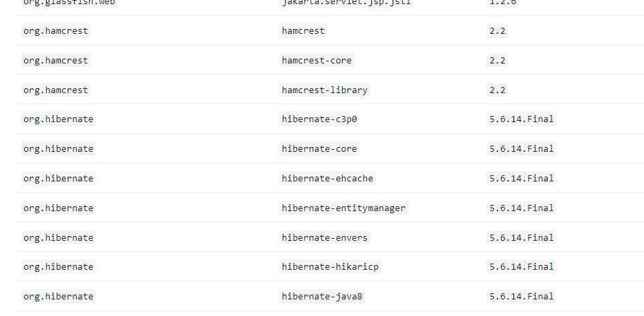Select org.hamcrest group in hamcrest-library row
The height and width of the screenshot is (316, 644).
55,90
